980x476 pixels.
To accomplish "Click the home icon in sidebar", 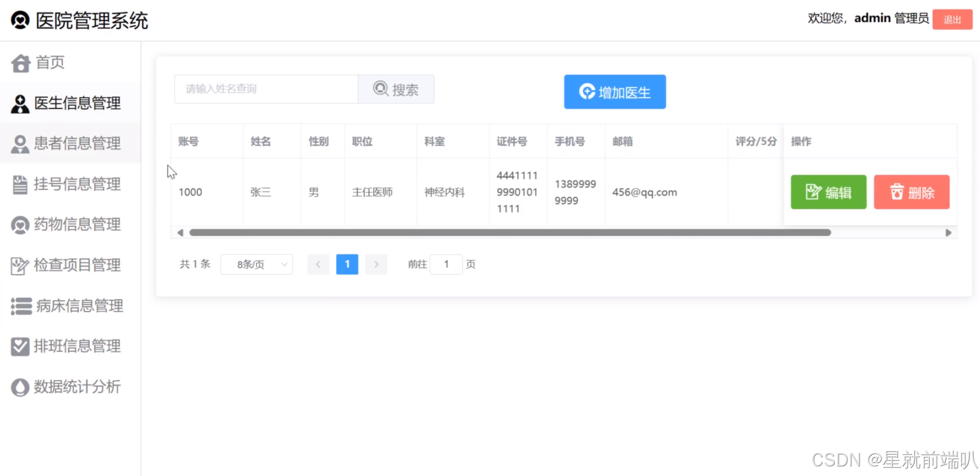I will click(21, 63).
